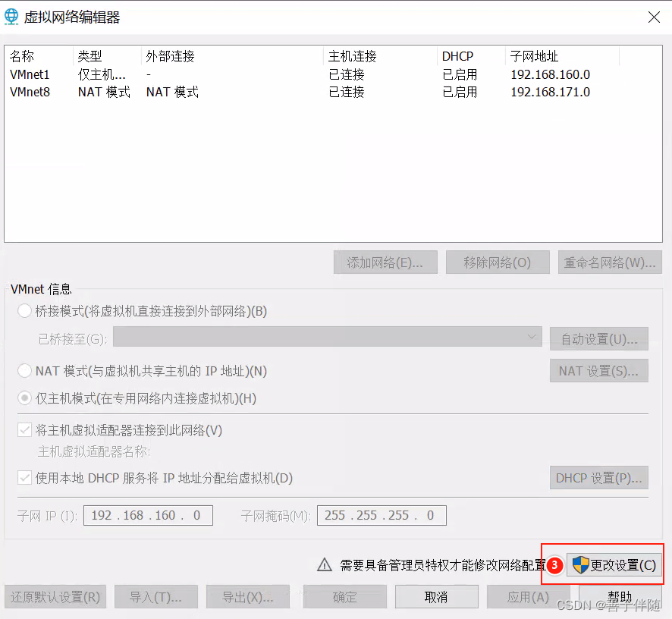Screen dimensions: 672x619
Task: Open DHCP 设置(P)... button
Action: tap(599, 478)
